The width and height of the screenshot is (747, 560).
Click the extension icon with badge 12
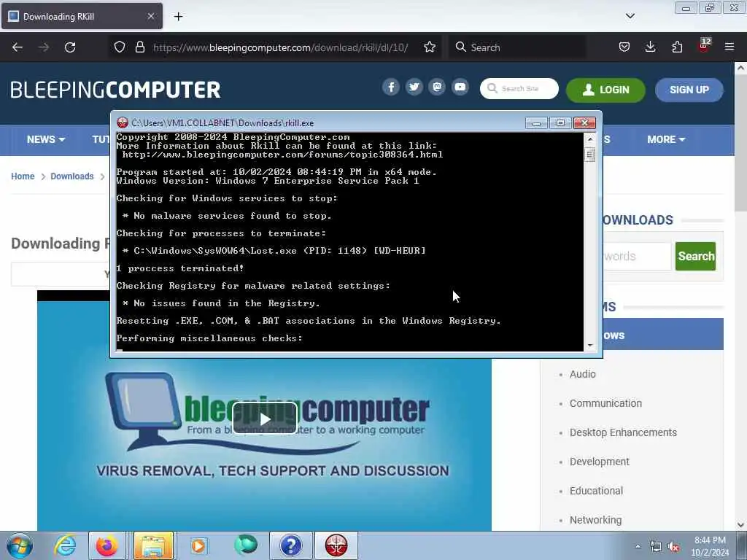[704, 46]
